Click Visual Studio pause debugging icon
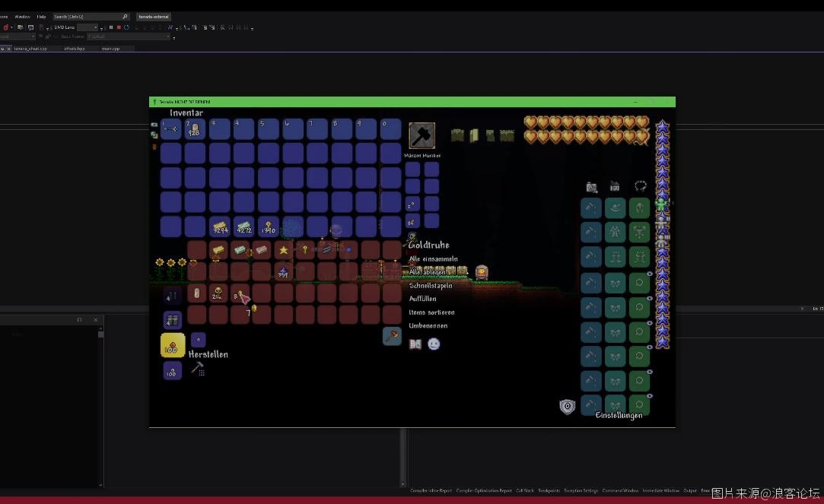The height and width of the screenshot is (504, 824). (111, 27)
